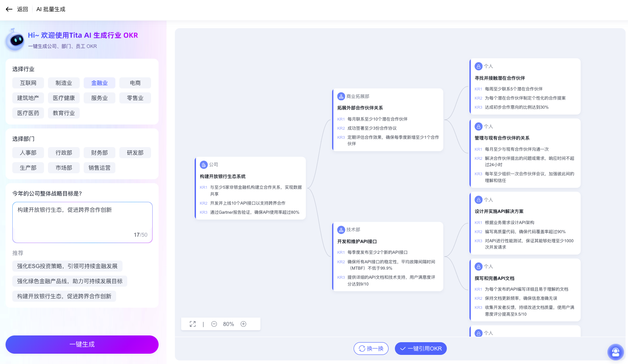Pick the 强化绿色金融产品线 recommendation
628x364 pixels.
[x=70, y=281]
